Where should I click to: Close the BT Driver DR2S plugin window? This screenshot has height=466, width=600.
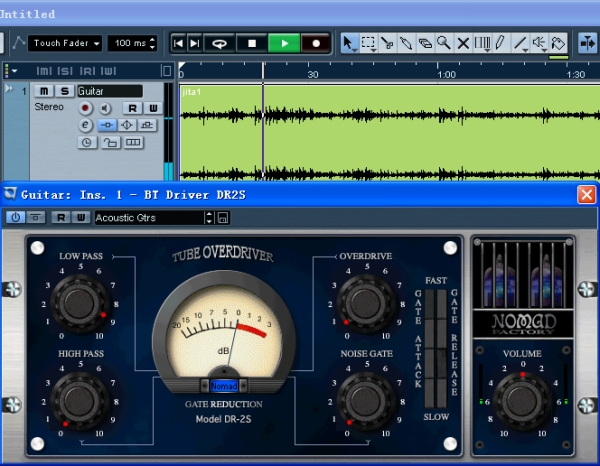[587, 195]
